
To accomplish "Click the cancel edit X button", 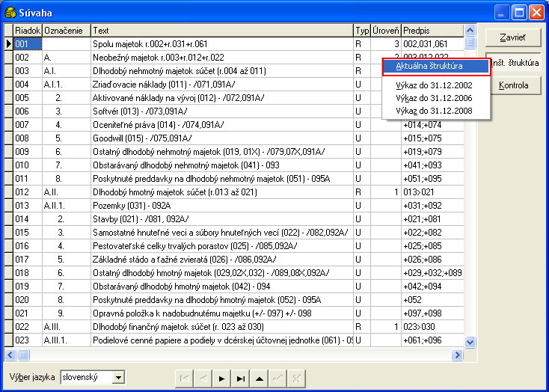I will click(296, 379).
